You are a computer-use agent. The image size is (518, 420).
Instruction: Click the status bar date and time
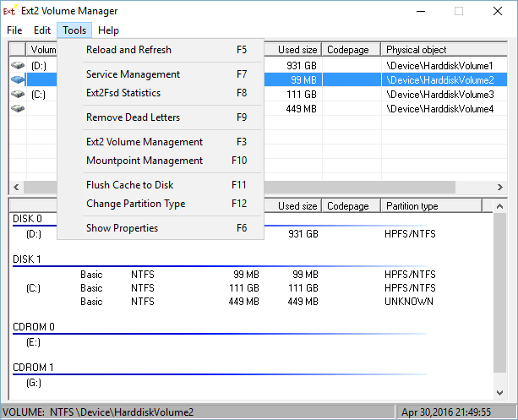tap(446, 412)
